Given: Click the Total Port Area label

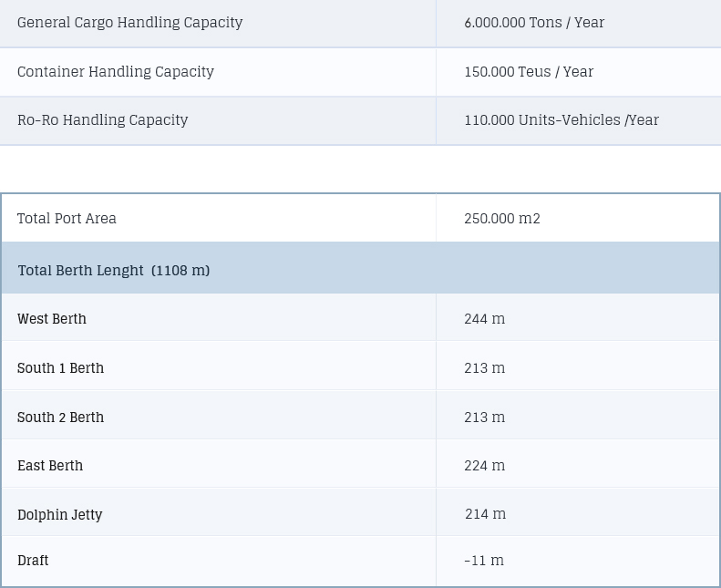Looking at the screenshot, I should click(x=67, y=219).
